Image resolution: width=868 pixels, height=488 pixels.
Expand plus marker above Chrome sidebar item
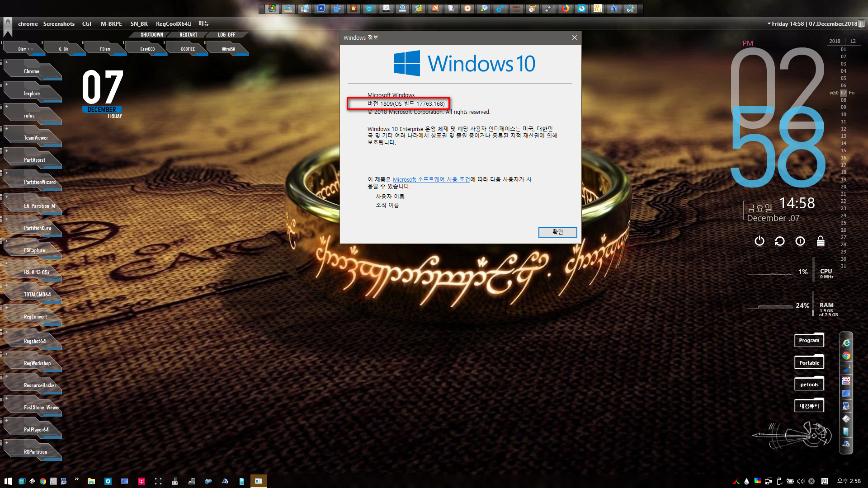pos(6,62)
